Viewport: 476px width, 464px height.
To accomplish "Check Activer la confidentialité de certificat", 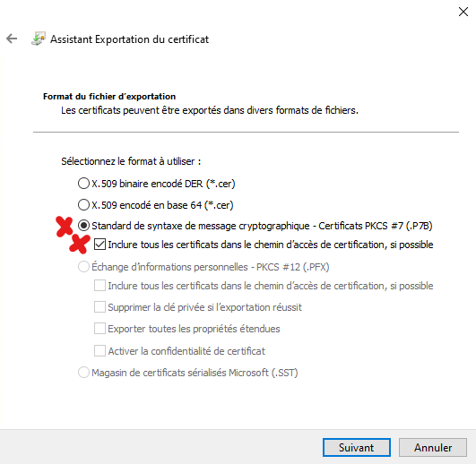I will point(100,351).
